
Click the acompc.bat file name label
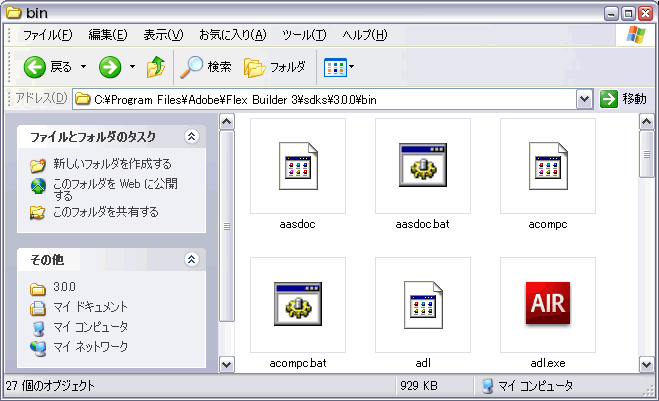tap(298, 363)
